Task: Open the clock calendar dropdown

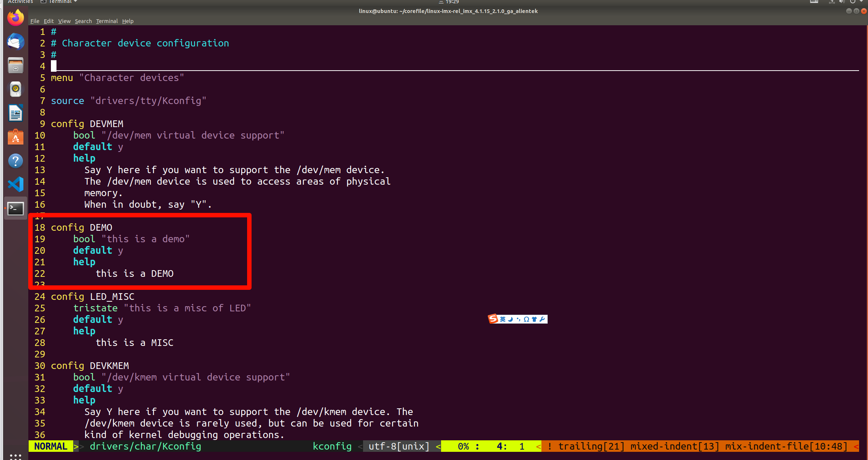Action: coord(452,1)
